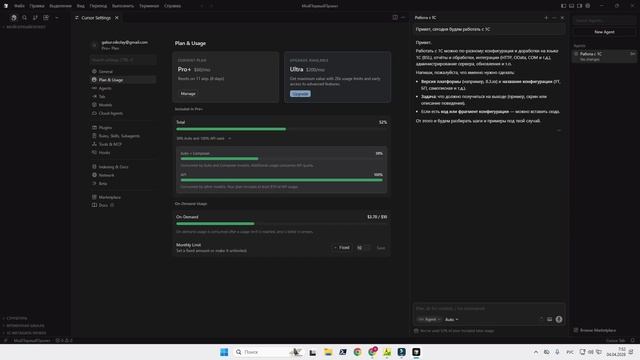Click the Manage button on Pro+ plan
Image resolution: width=640 pixels, height=360 pixels.
(x=188, y=93)
